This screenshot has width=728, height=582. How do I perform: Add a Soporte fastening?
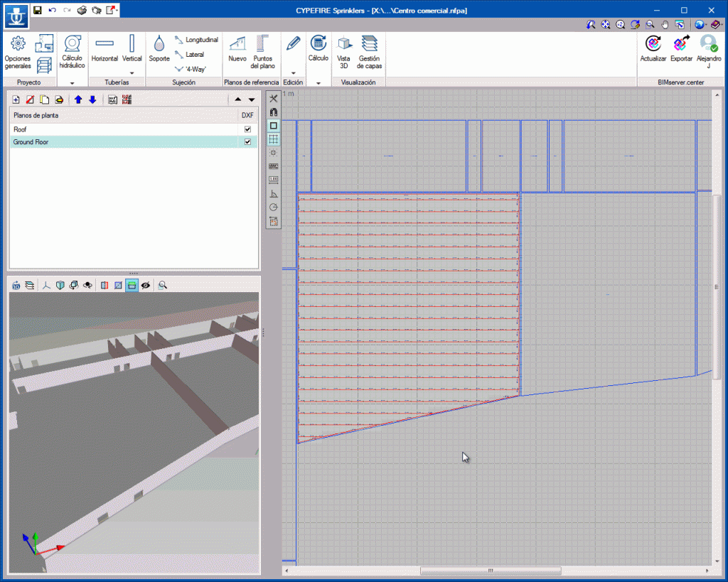(x=159, y=50)
